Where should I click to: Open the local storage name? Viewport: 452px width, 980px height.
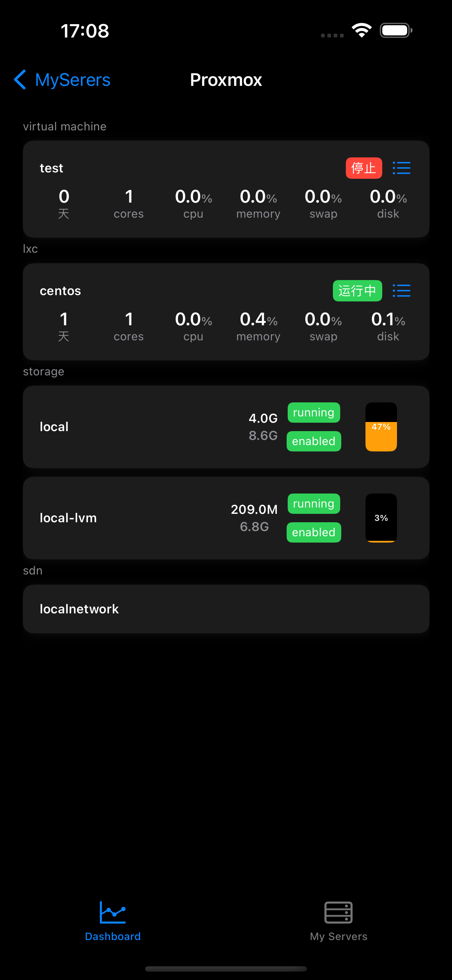pos(54,427)
